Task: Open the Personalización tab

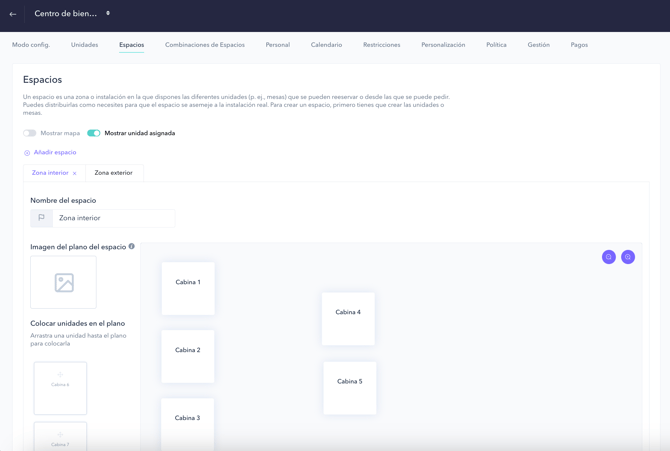Action: (443, 44)
